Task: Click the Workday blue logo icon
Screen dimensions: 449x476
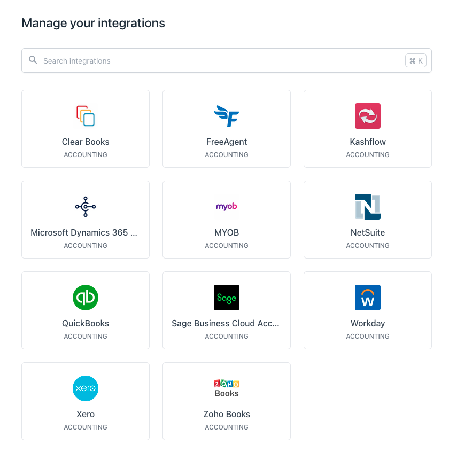Action: point(368,298)
